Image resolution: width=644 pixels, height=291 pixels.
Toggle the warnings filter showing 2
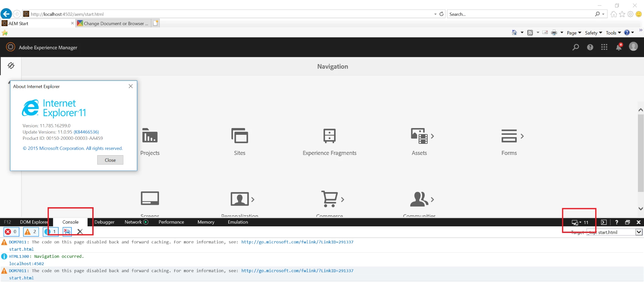pos(31,232)
